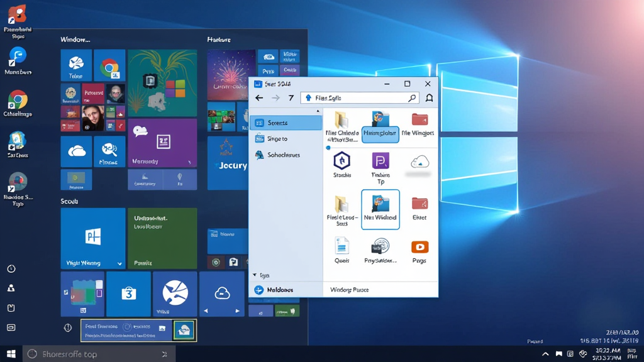Select the cloud file icon in file window
The image size is (644, 362).
[x=419, y=163]
